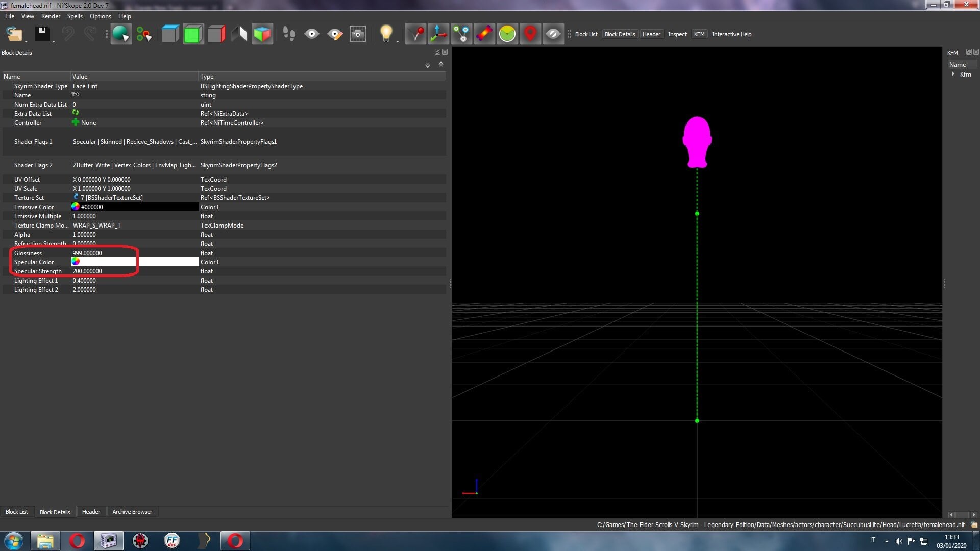The height and width of the screenshot is (551, 980).
Task: Take a viewport screenshot with camera icon
Action: pos(358,34)
